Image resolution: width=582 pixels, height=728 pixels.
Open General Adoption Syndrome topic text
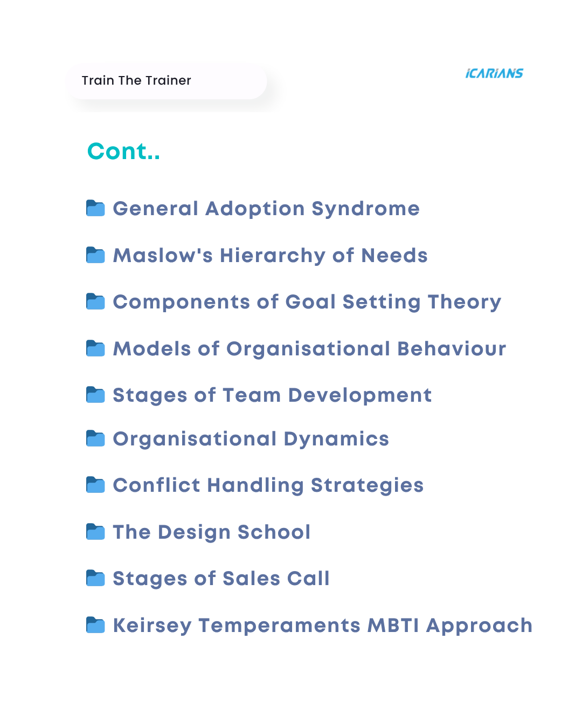[266, 209]
